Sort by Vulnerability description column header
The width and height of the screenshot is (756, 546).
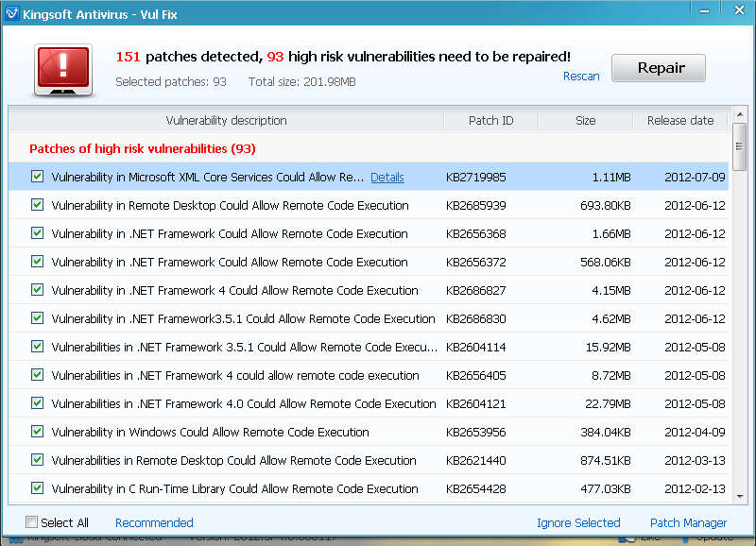coord(226,120)
